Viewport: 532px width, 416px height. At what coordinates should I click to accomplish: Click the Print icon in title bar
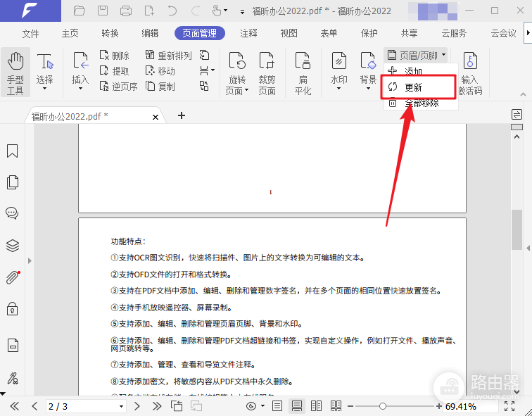click(126, 11)
